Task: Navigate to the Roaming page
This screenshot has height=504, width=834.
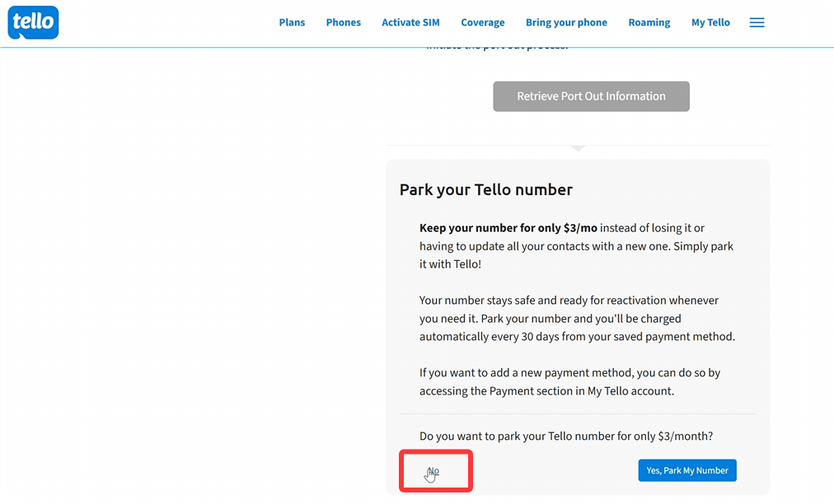Action: [649, 23]
